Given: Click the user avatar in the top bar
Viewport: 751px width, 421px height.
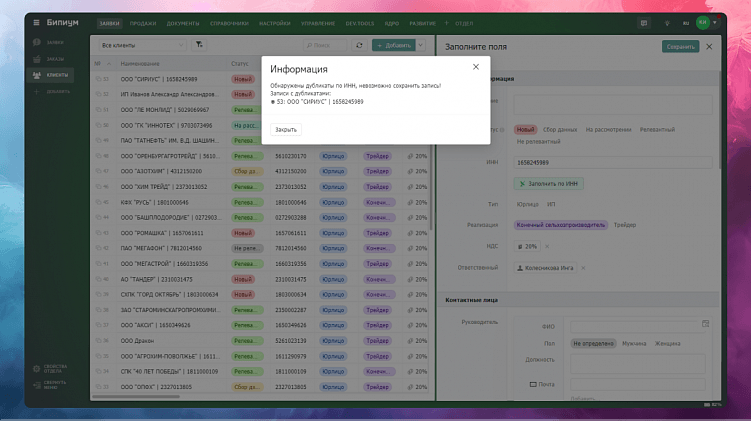Looking at the screenshot, I should click(703, 22).
